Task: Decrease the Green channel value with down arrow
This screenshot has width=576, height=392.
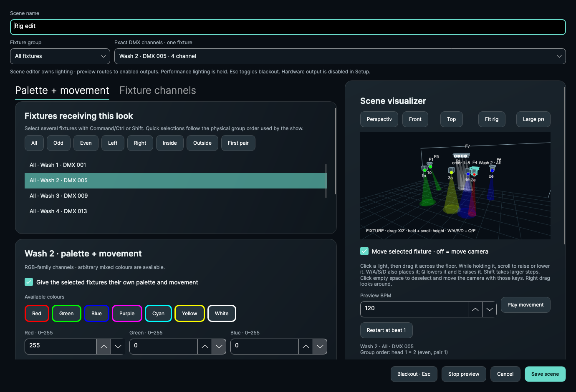Action: pos(219,347)
